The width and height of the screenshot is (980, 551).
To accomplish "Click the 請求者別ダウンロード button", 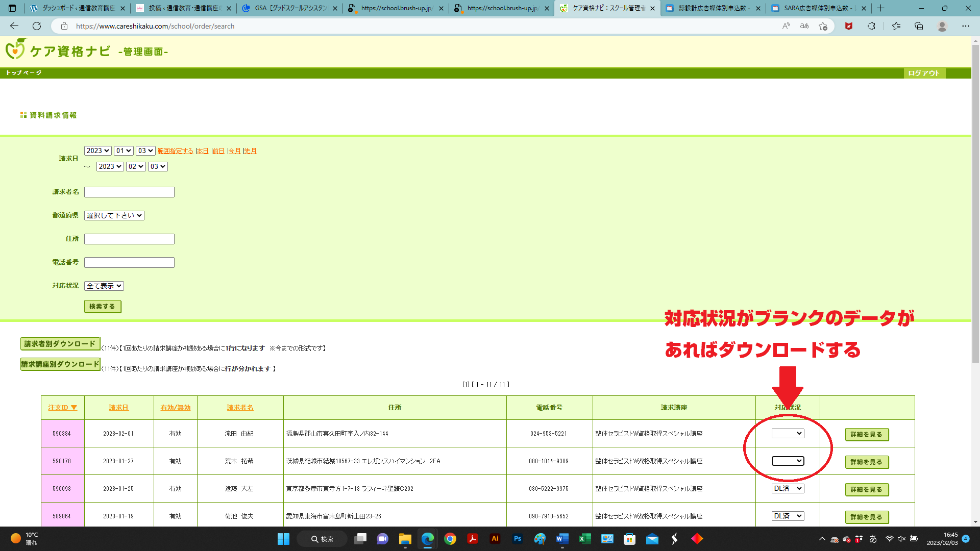I will pos(60,344).
